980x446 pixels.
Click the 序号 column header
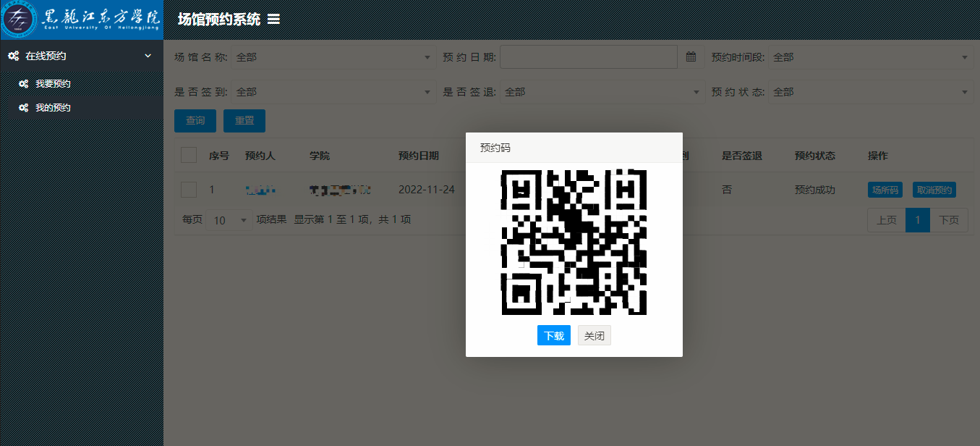pos(219,156)
